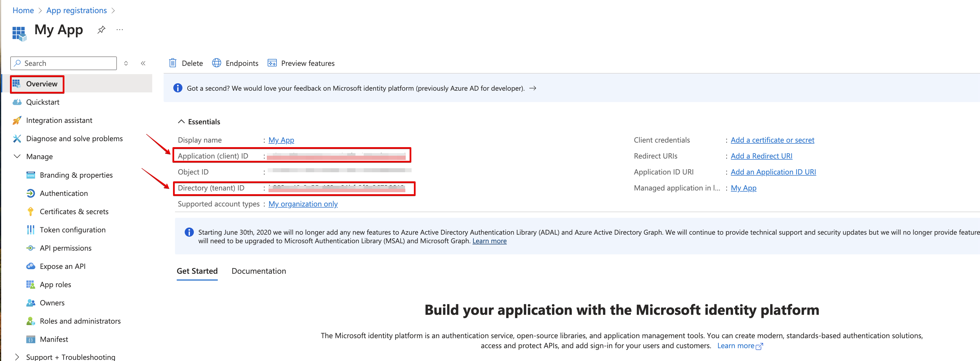Switch to Get Started tab

coord(197,271)
